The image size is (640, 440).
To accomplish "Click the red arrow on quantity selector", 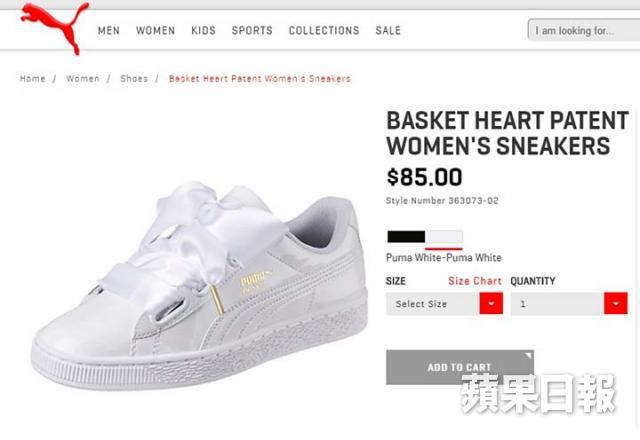I will [616, 304].
